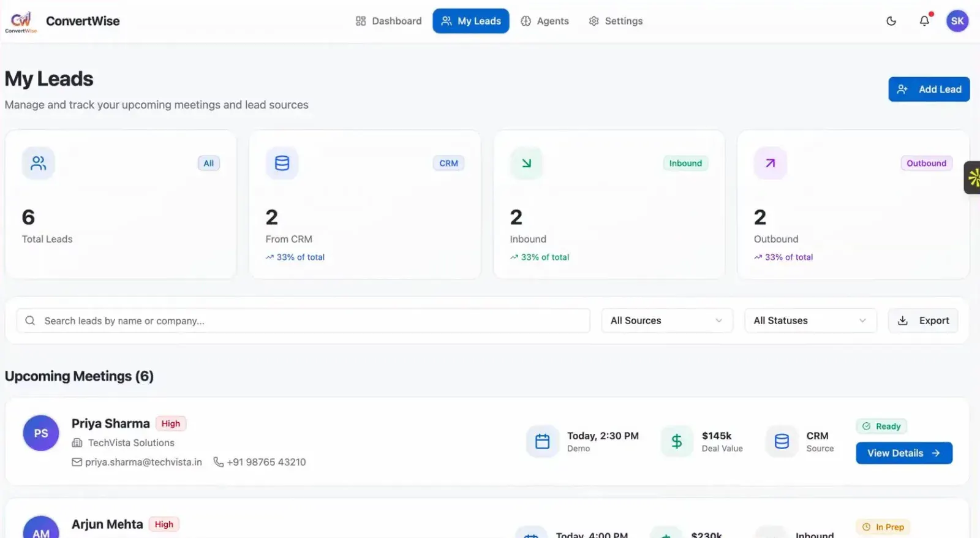Open the Settings tab
980x538 pixels.
616,21
